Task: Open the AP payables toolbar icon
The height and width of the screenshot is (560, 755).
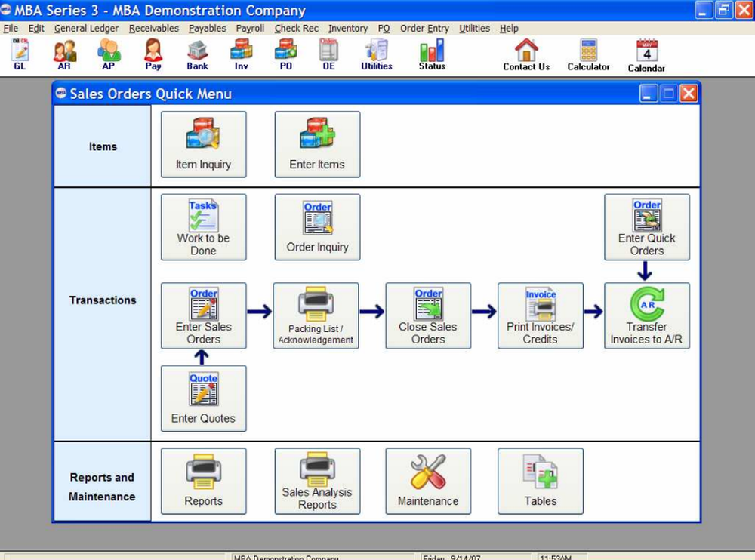Action: 108,54
